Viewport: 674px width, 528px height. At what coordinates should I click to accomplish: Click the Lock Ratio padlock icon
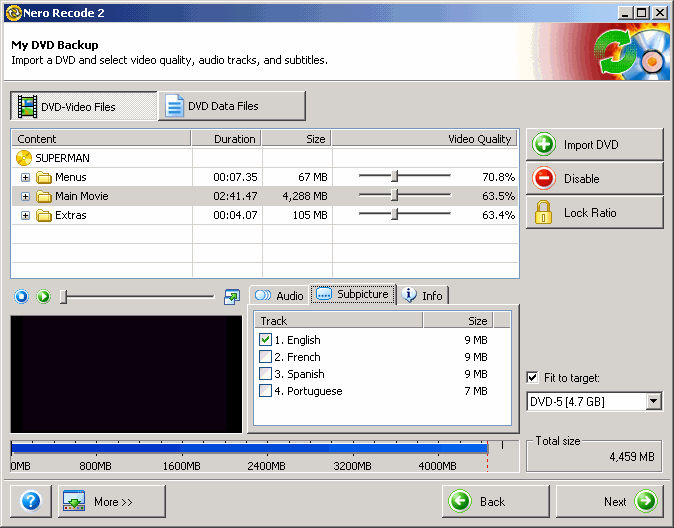coord(544,212)
